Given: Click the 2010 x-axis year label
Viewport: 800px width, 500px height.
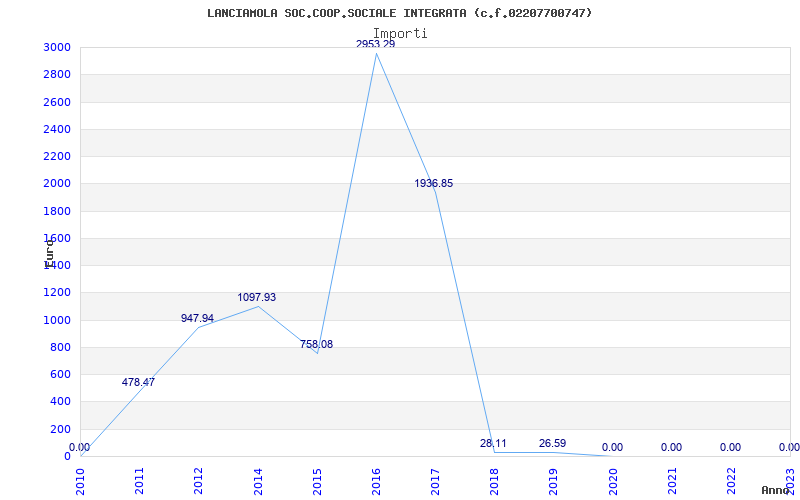Looking at the screenshot, I should [x=80, y=481].
